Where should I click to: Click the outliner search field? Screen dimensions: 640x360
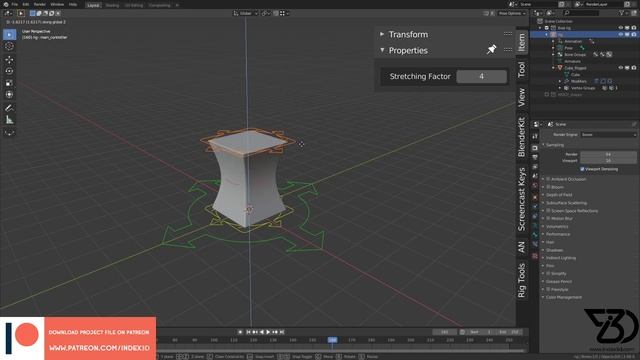click(x=581, y=13)
